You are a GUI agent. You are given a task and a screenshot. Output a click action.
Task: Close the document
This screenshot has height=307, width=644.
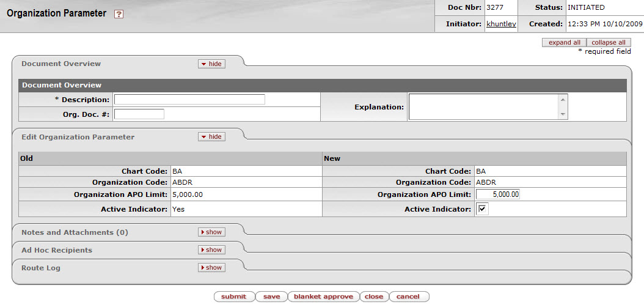(374, 297)
